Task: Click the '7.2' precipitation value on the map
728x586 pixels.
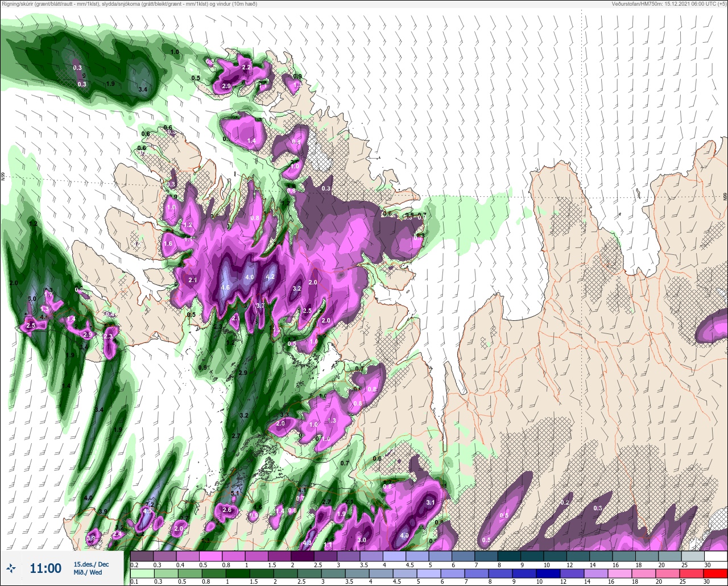Action: tap(150, 505)
